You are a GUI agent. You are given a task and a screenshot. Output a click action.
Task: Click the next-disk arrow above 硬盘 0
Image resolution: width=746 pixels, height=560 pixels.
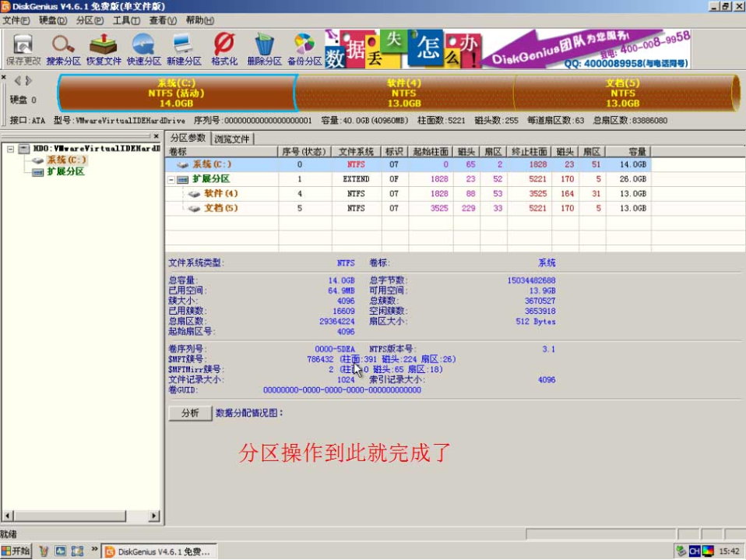(x=30, y=79)
